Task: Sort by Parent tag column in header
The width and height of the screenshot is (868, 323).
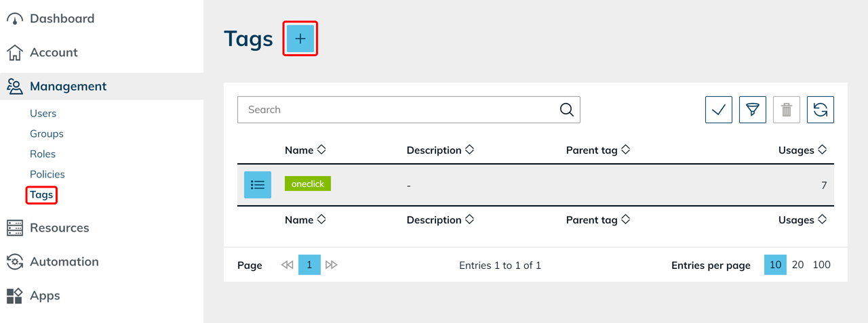Action: 597,150
